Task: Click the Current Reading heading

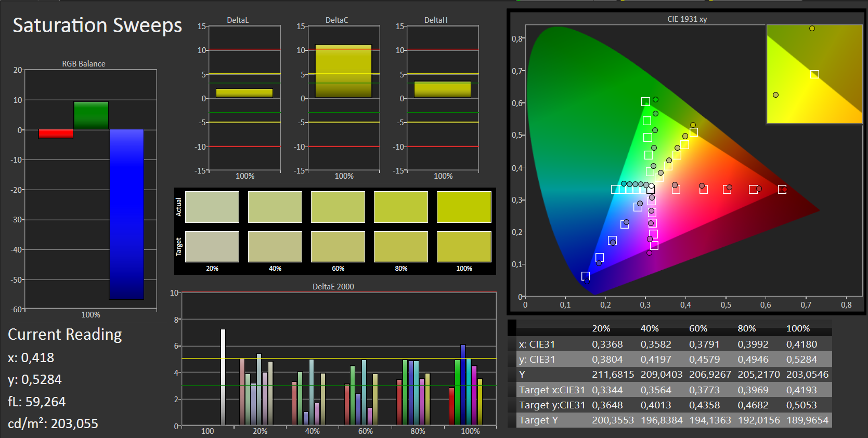Action: pyautogui.click(x=65, y=334)
